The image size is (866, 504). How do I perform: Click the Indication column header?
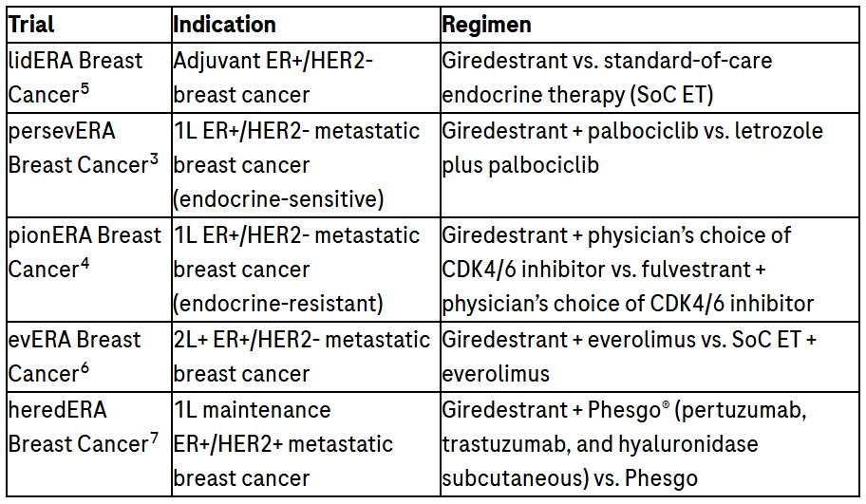click(x=225, y=24)
